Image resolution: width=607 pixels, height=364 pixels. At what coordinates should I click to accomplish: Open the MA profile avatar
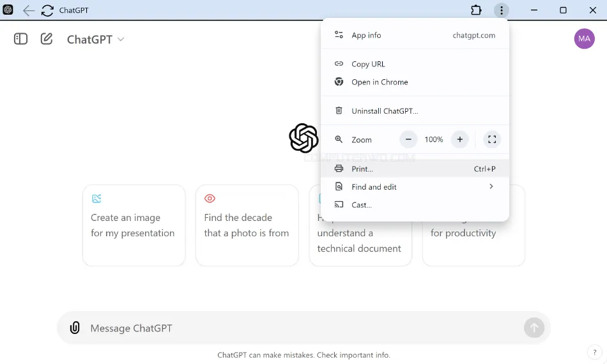pyautogui.click(x=584, y=39)
